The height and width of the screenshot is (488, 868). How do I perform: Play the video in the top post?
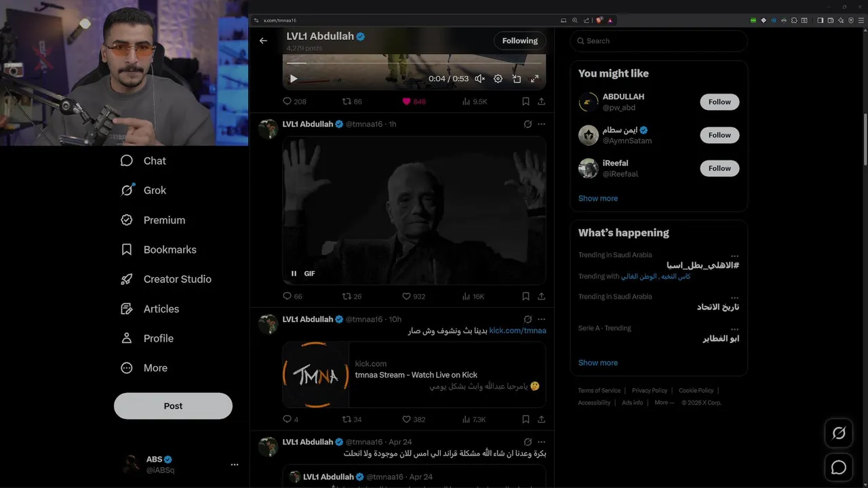[294, 79]
